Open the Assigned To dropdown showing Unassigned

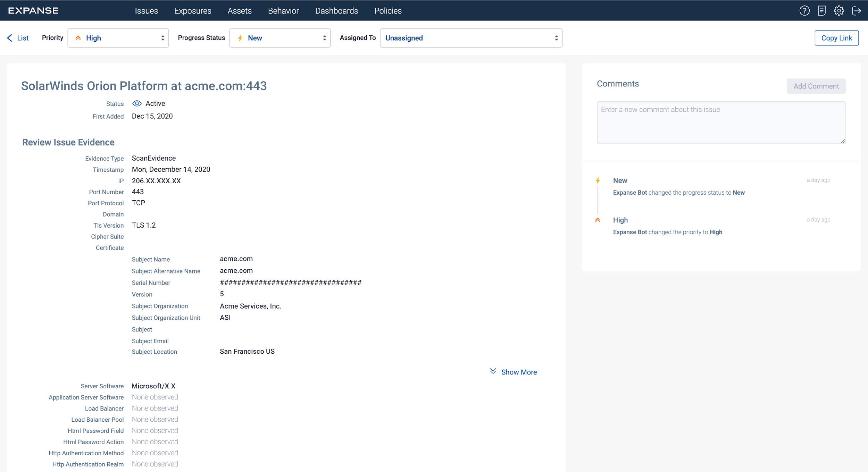click(471, 38)
